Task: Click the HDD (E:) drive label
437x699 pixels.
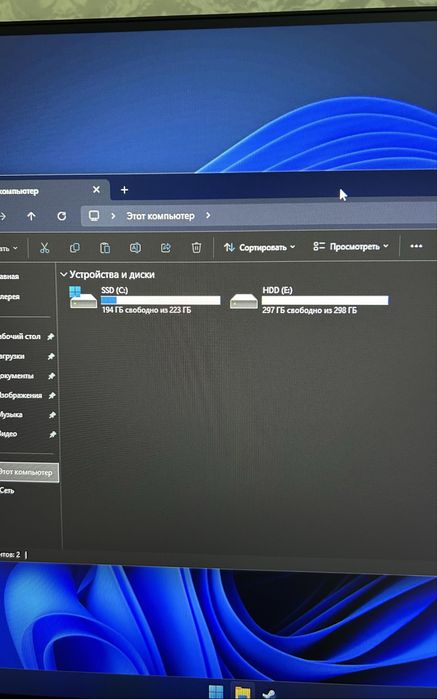Action: point(277,290)
